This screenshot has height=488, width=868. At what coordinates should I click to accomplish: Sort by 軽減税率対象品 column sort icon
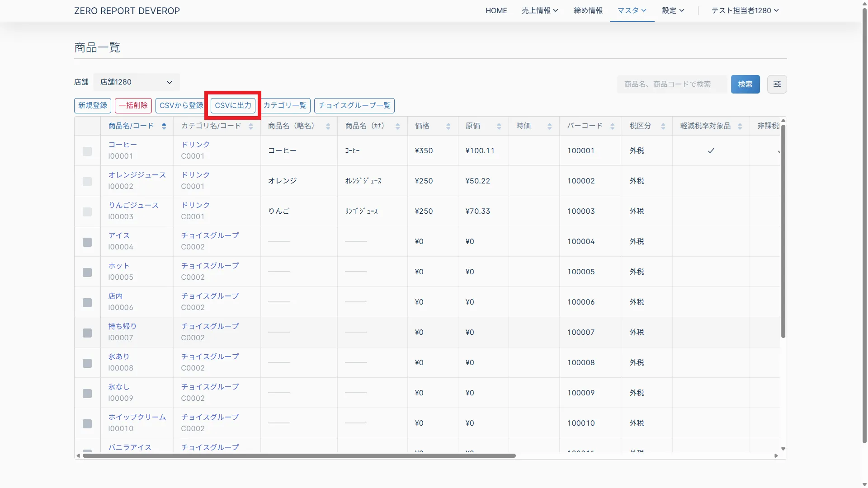coord(740,126)
